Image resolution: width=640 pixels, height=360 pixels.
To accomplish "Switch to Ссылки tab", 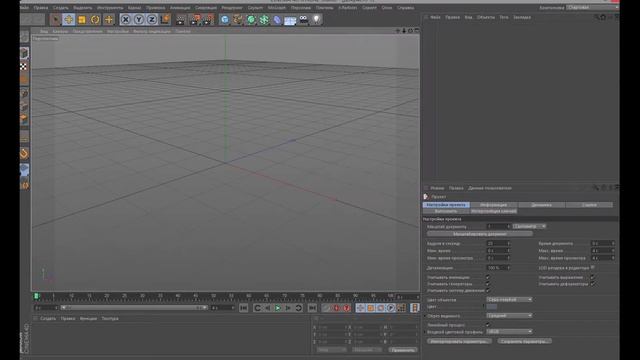I will pyautogui.click(x=589, y=205).
